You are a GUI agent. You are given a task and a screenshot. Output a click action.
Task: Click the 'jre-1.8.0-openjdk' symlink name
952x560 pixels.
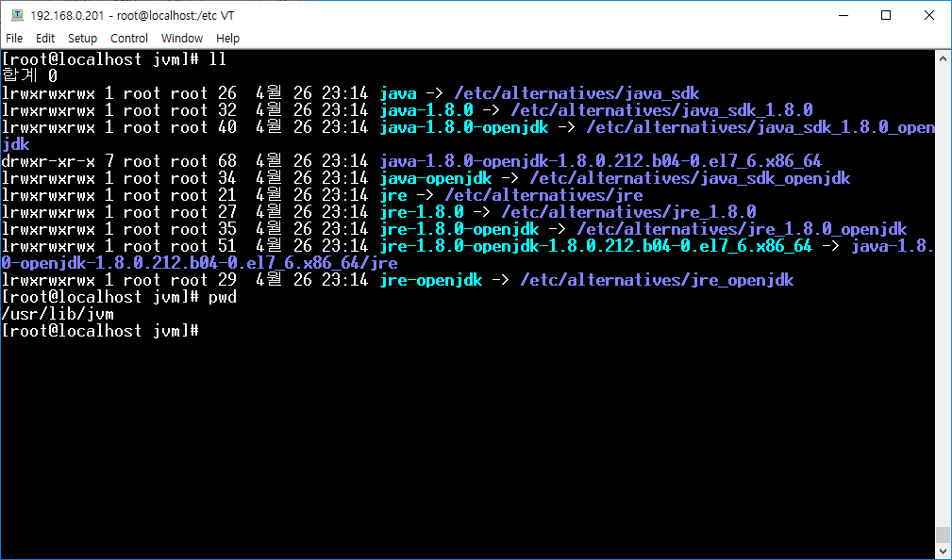click(x=459, y=229)
